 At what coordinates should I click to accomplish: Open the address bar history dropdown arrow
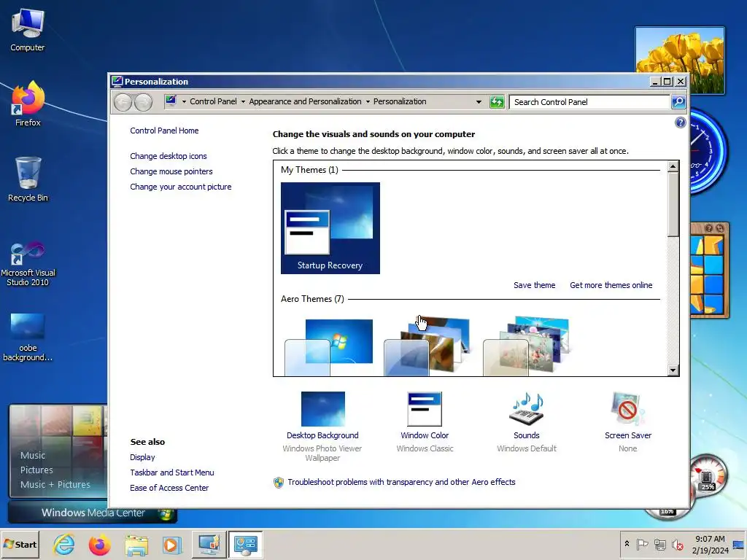(x=479, y=102)
